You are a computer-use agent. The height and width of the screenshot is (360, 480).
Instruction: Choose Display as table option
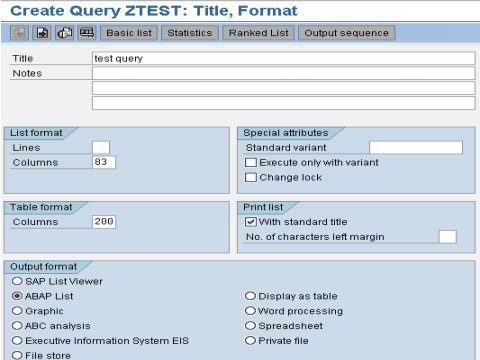pos(250,296)
